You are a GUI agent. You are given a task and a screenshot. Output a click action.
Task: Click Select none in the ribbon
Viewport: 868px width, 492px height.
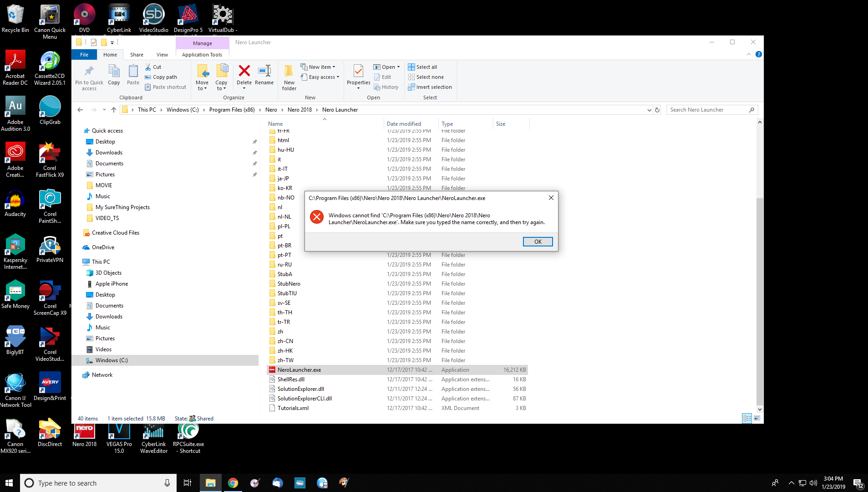[426, 77]
